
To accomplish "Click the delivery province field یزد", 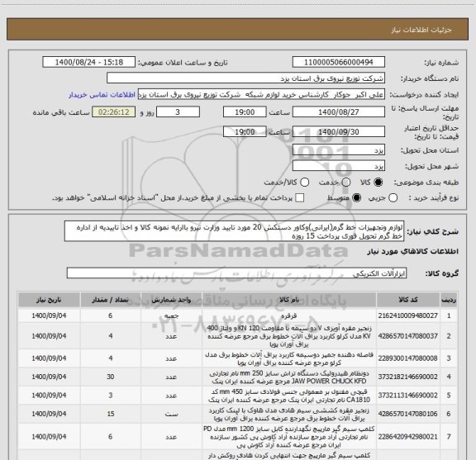I will (x=339, y=150).
